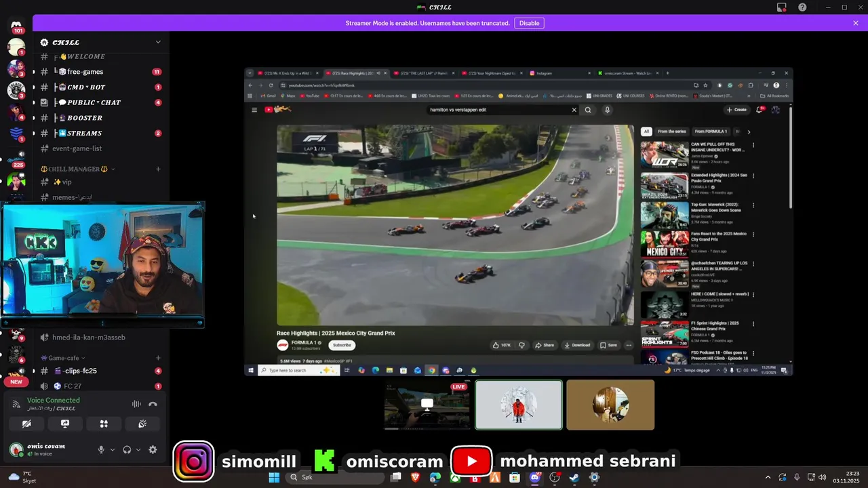This screenshot has height=488, width=868.
Task: Click the Voice Connected status text
Action: [x=53, y=401]
